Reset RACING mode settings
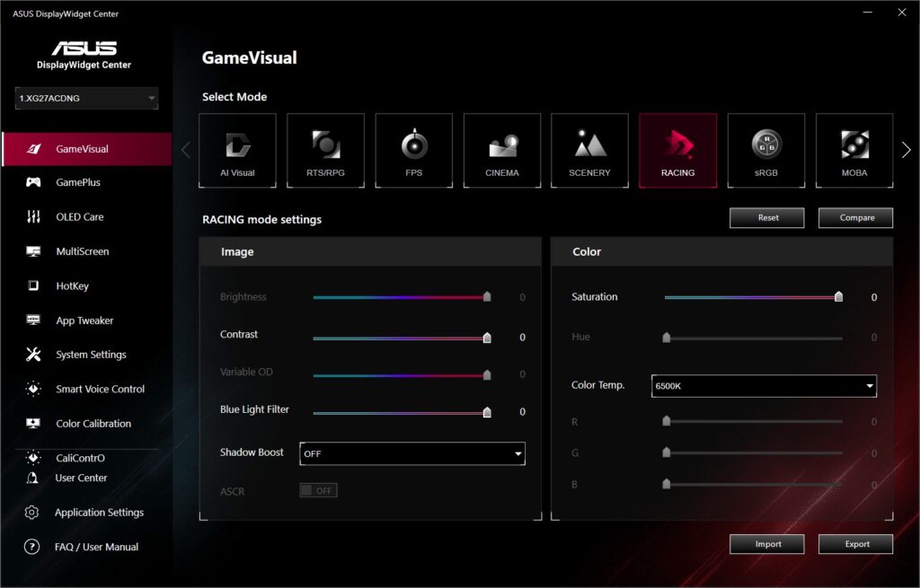920x588 pixels. pos(767,217)
